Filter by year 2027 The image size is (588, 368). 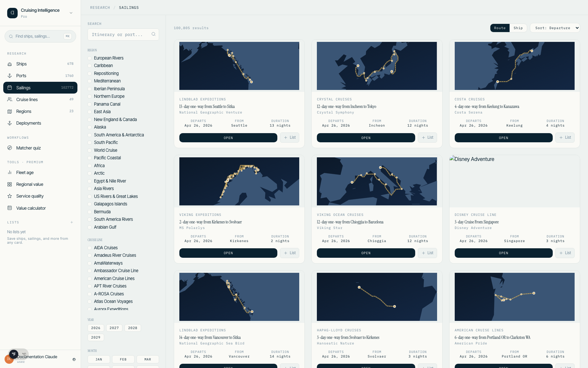click(114, 328)
